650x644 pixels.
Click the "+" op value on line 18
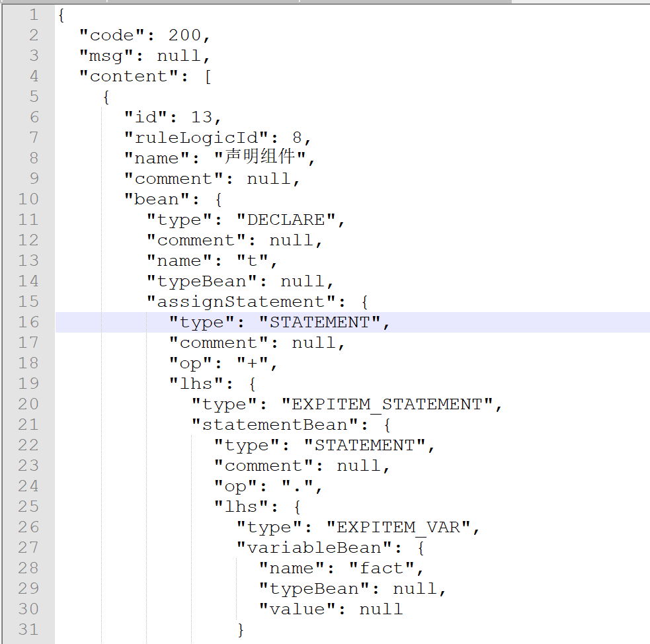(252, 363)
